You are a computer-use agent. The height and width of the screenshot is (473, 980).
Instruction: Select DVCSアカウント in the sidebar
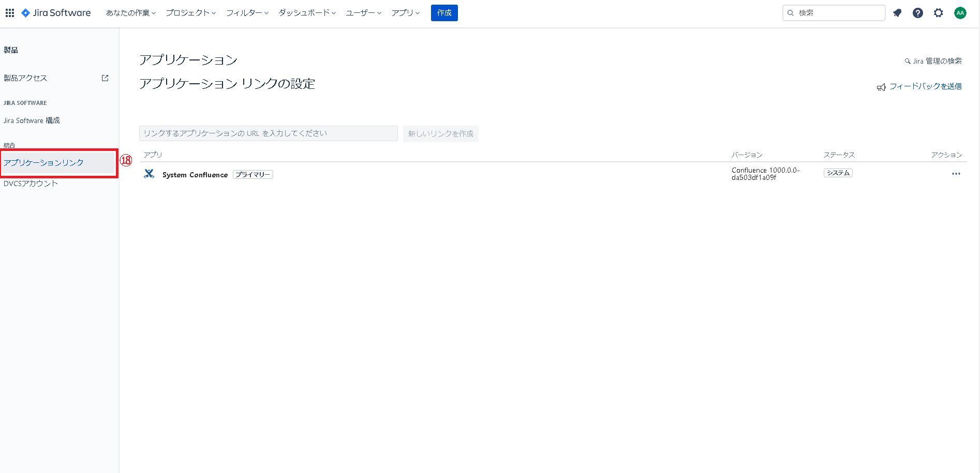[x=31, y=184]
